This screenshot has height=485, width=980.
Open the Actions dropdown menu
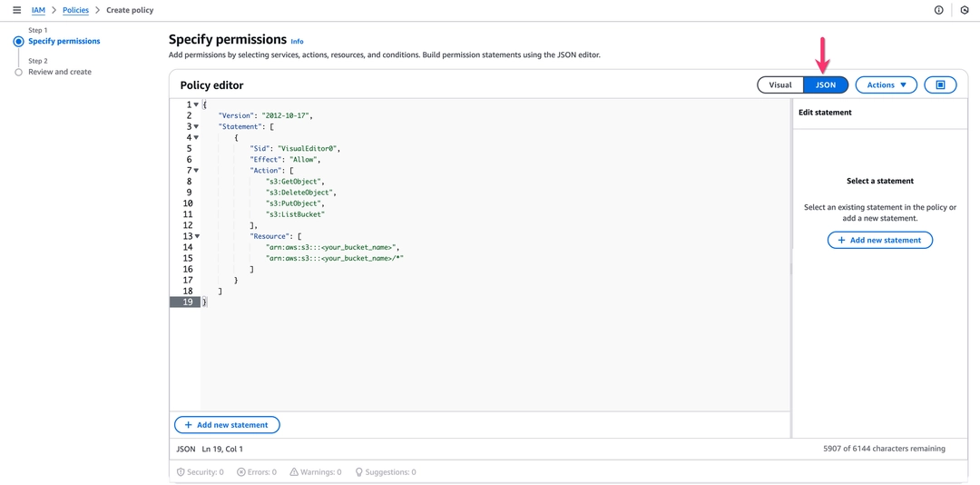click(x=886, y=84)
